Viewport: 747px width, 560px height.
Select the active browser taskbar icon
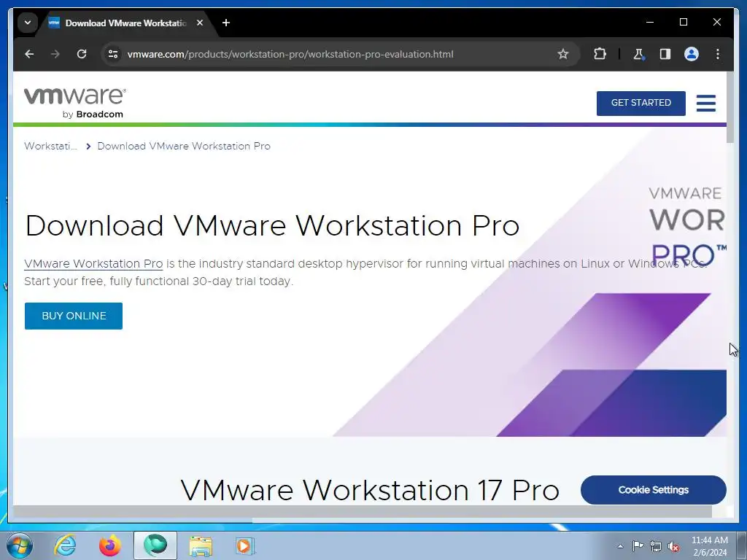click(x=155, y=545)
